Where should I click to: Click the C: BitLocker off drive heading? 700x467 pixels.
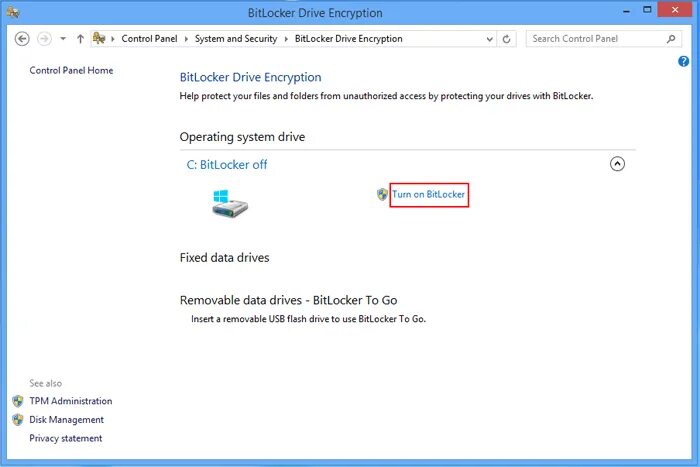[227, 165]
